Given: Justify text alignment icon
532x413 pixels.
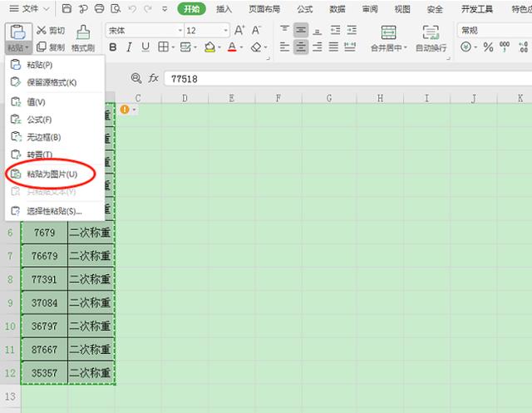Looking at the screenshot, I should pos(333,47).
